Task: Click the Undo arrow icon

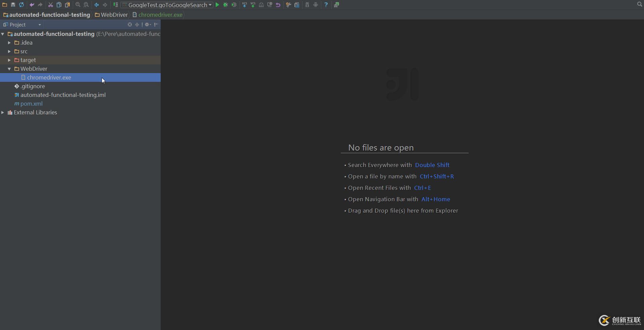Action: click(x=32, y=5)
